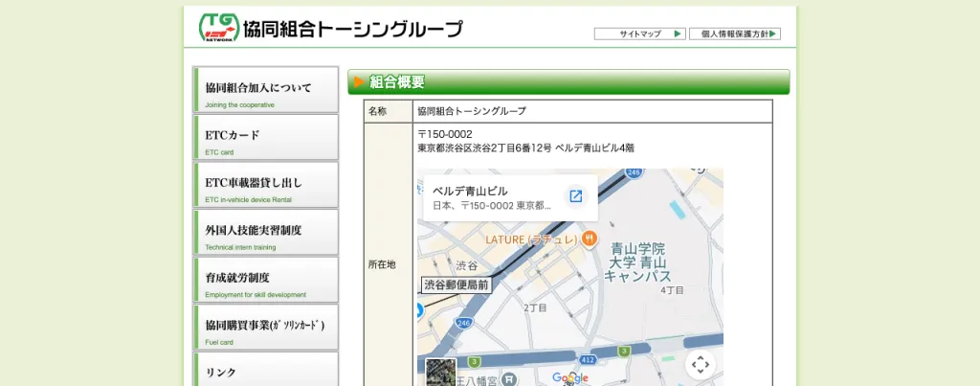
Task: Open the ETCカード menu item
Action: [266, 138]
